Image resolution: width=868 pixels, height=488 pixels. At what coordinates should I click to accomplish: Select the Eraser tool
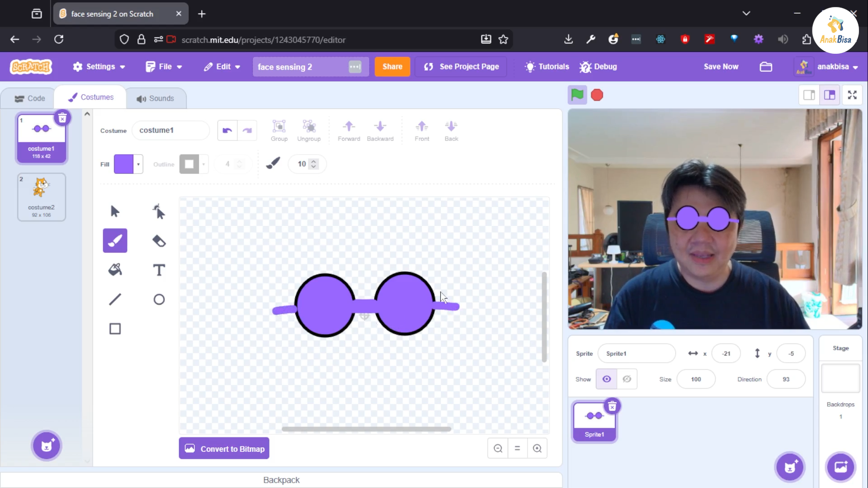coord(159,241)
